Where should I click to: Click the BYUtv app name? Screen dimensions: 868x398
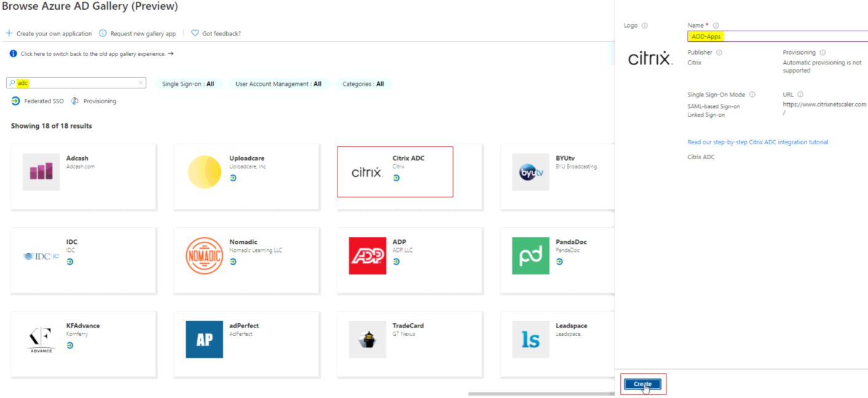(565, 158)
